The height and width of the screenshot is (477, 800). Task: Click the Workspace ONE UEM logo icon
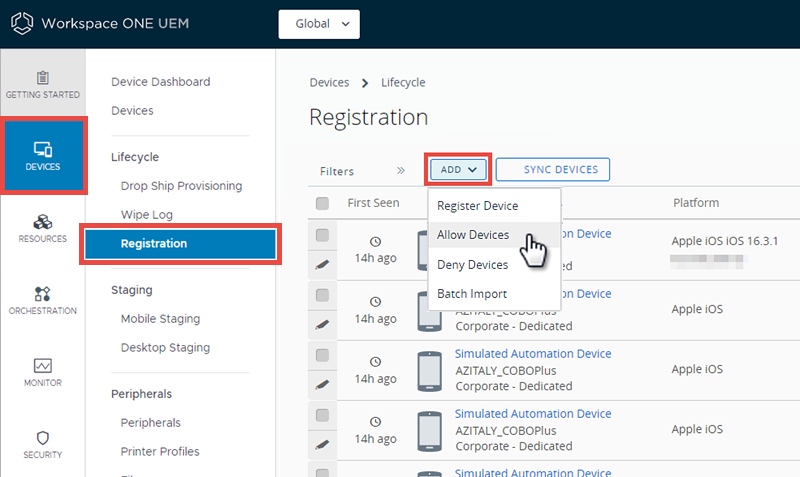(22, 23)
